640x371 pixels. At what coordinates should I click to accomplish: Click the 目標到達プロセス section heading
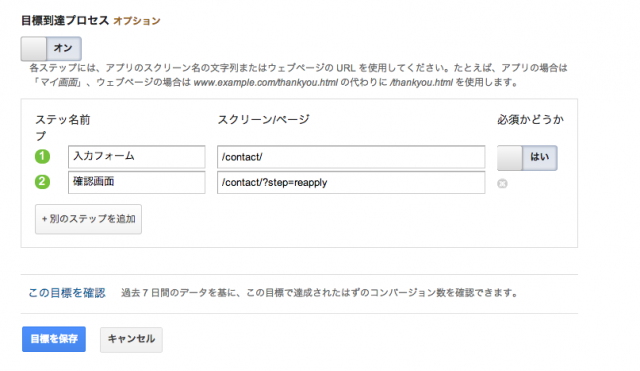[x=65, y=20]
